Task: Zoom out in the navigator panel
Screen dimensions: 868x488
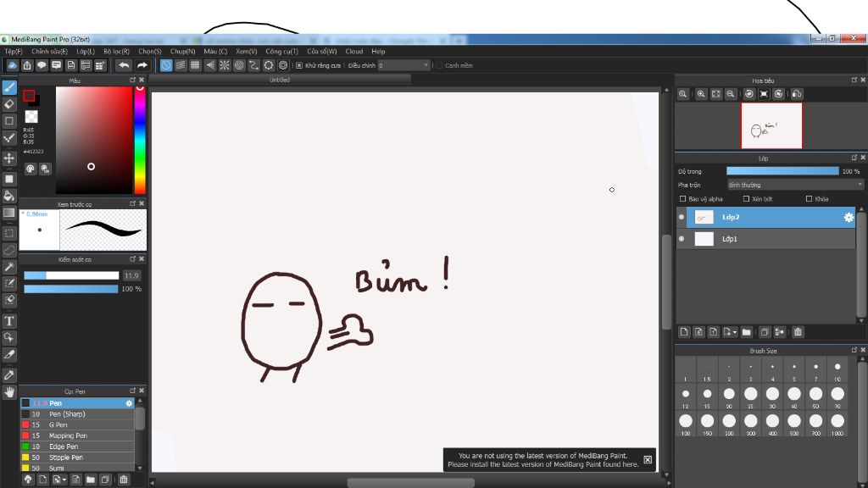Action: point(731,94)
